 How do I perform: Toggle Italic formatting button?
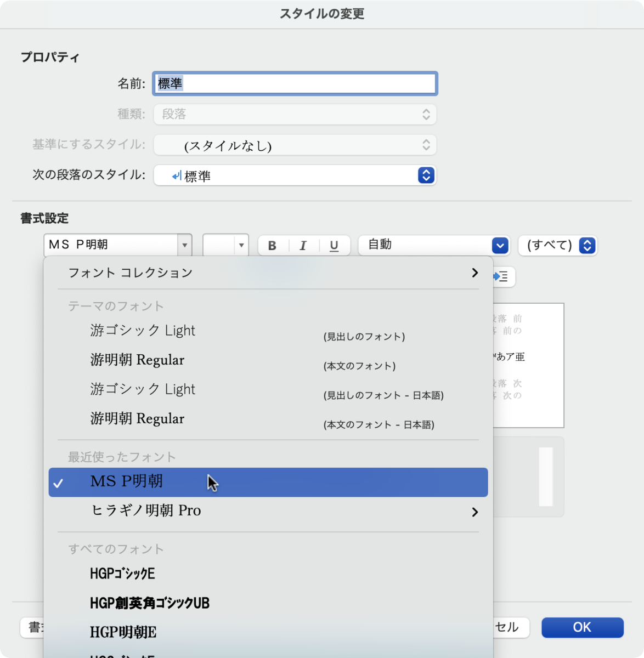[x=303, y=245]
